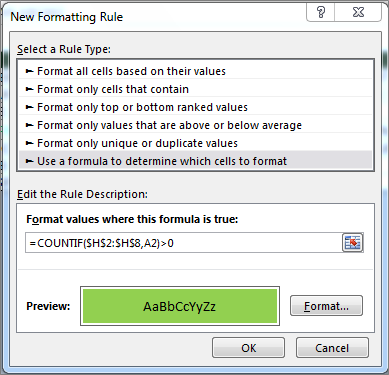Choose 'Use a formula to determine which cells to format'
Screen dimensions: 389x375
click(x=195, y=161)
